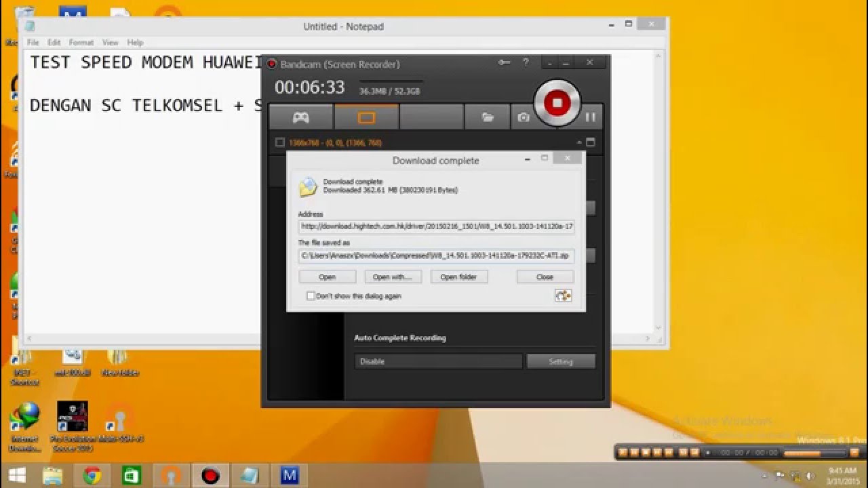Click the Open with... button

pyautogui.click(x=393, y=277)
